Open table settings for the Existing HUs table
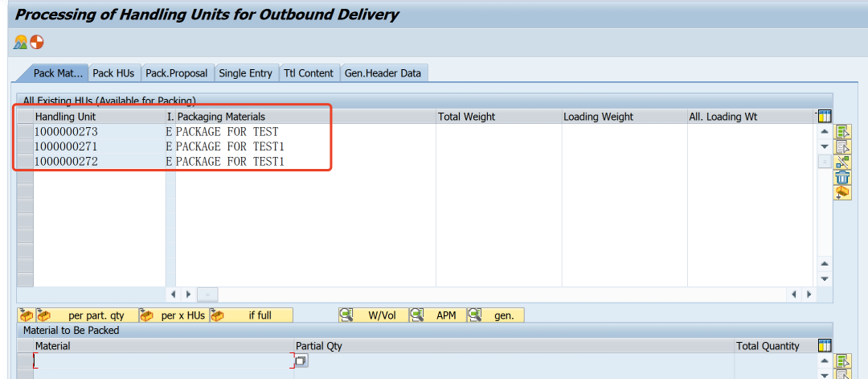 (825, 117)
